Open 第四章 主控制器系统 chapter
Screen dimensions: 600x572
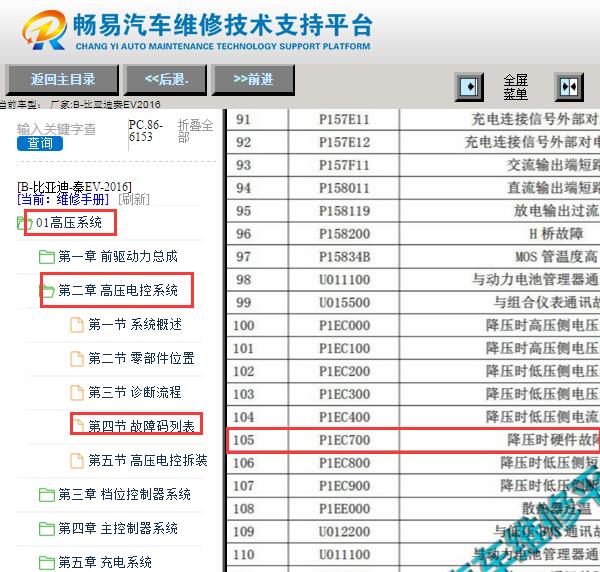(118, 528)
